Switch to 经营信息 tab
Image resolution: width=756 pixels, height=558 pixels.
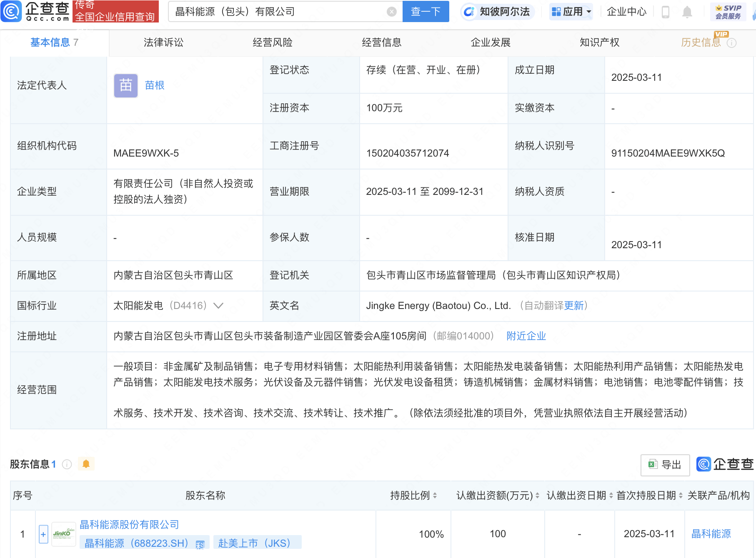(382, 42)
